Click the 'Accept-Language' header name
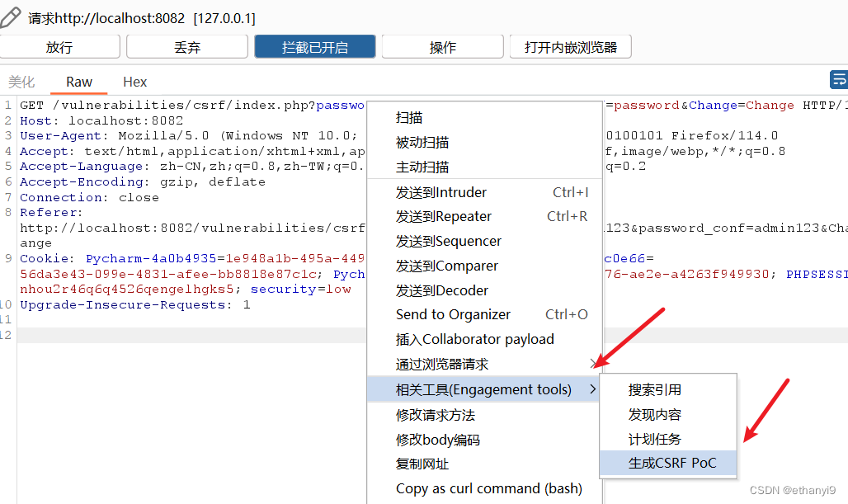Image resolution: width=848 pixels, height=504 pixels. [81, 167]
